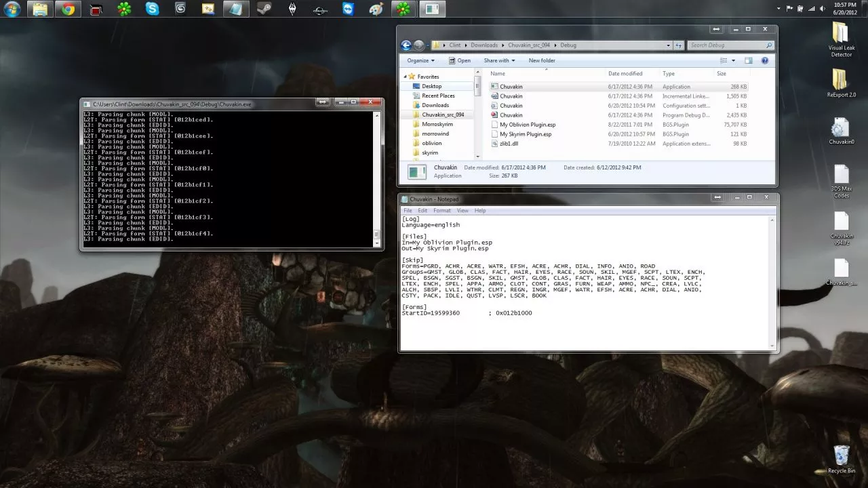This screenshot has width=868, height=488.
Task: Expand the breadcrumb arrow after Chuvakin_src_094
Action: pyautogui.click(x=555, y=45)
